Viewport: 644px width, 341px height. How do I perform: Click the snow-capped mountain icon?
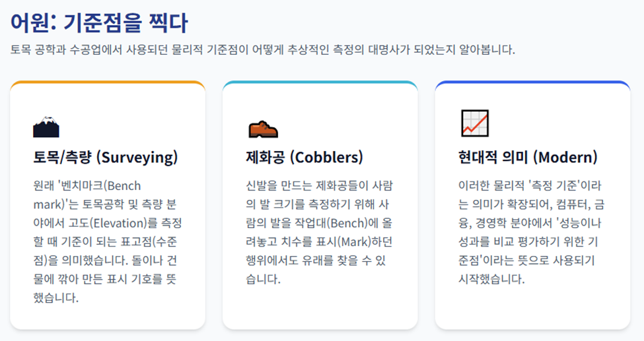46,127
